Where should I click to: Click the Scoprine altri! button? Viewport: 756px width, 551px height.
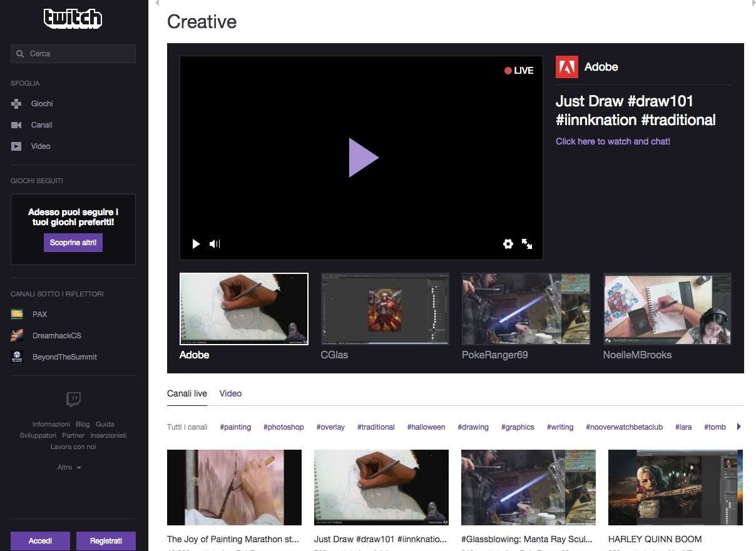[73, 243]
